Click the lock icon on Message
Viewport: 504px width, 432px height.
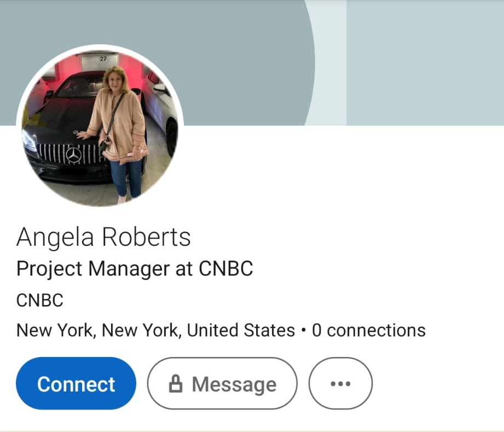pos(175,384)
